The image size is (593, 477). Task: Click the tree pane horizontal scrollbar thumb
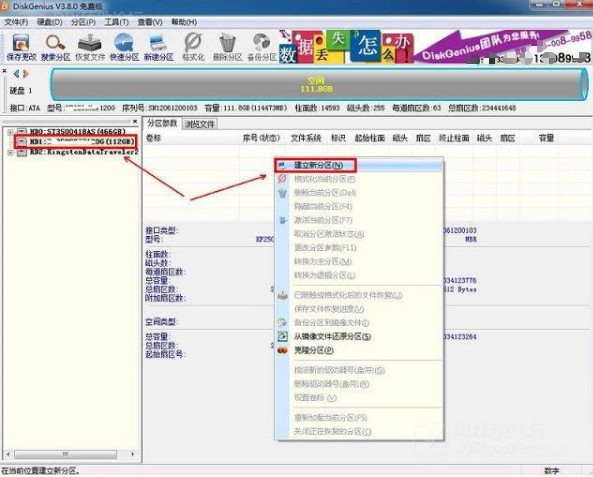coord(65,454)
